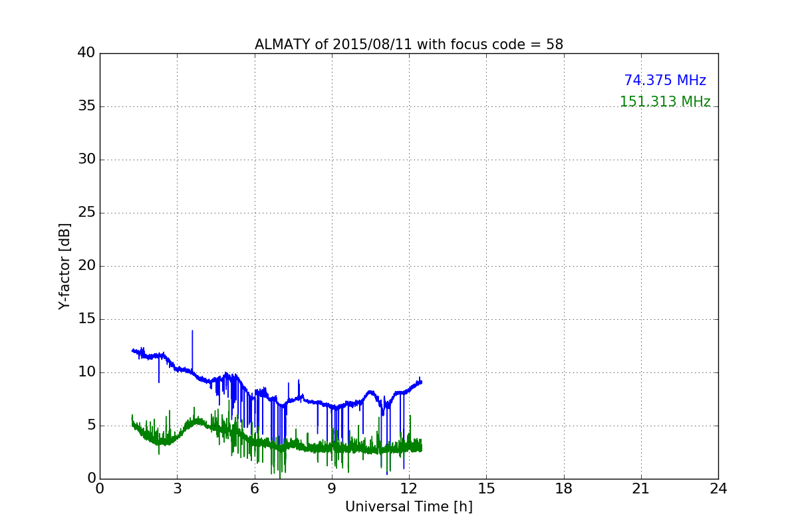The height and width of the screenshot is (532, 798).
Task: Click y-axis tick label 20
Action: pyautogui.click(x=86, y=266)
